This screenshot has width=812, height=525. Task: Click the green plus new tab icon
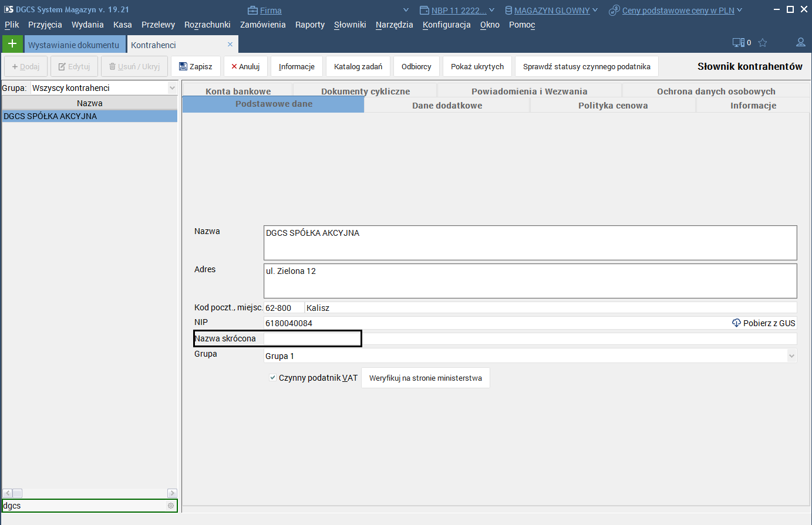12,44
